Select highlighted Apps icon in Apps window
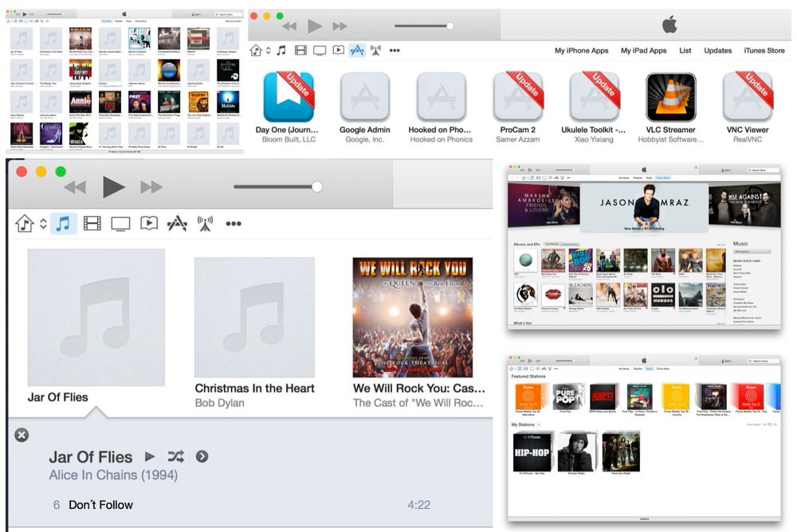This screenshot has height=532, width=797. (x=357, y=50)
